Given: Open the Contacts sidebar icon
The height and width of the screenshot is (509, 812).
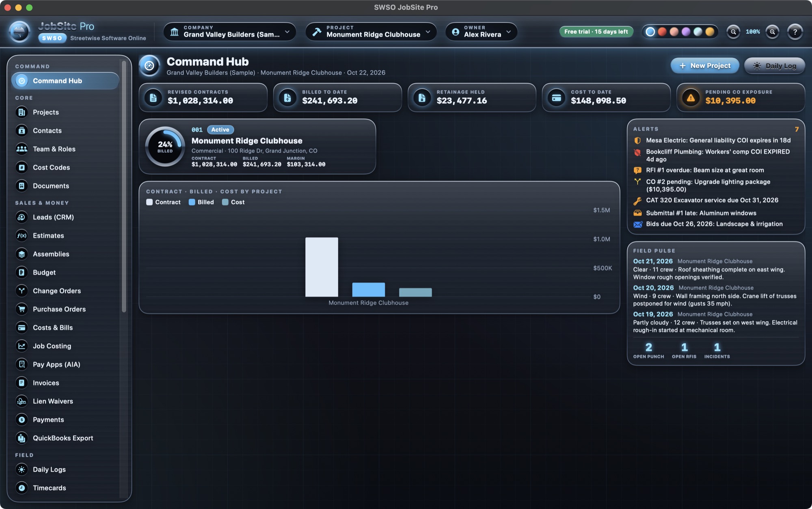Looking at the screenshot, I should (22, 130).
